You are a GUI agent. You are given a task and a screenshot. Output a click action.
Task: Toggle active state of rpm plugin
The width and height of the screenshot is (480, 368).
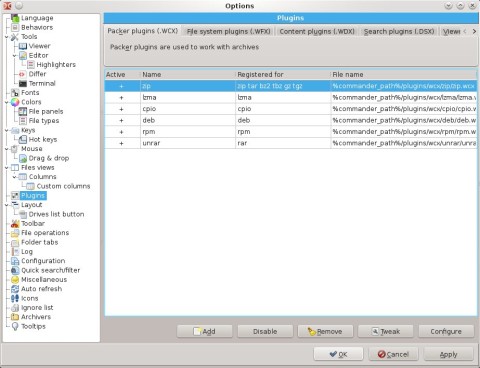coord(121,132)
